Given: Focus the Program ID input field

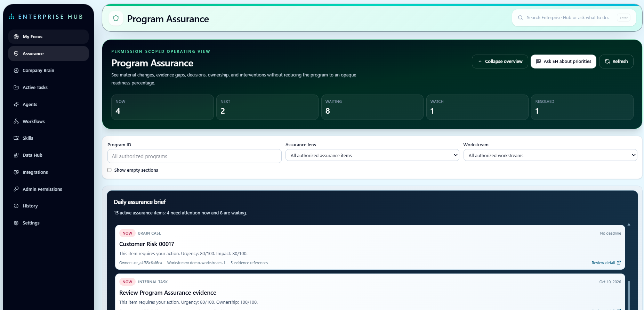Looking at the screenshot, I should 194,156.
